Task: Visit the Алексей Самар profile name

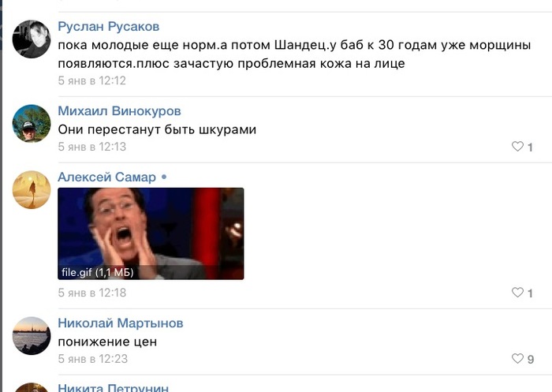Action: pos(106,177)
